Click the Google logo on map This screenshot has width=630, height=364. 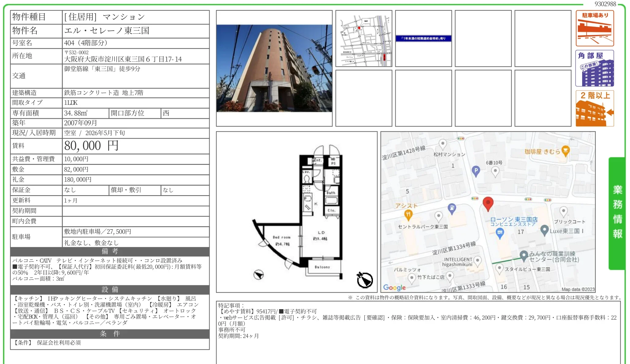coord(394,287)
